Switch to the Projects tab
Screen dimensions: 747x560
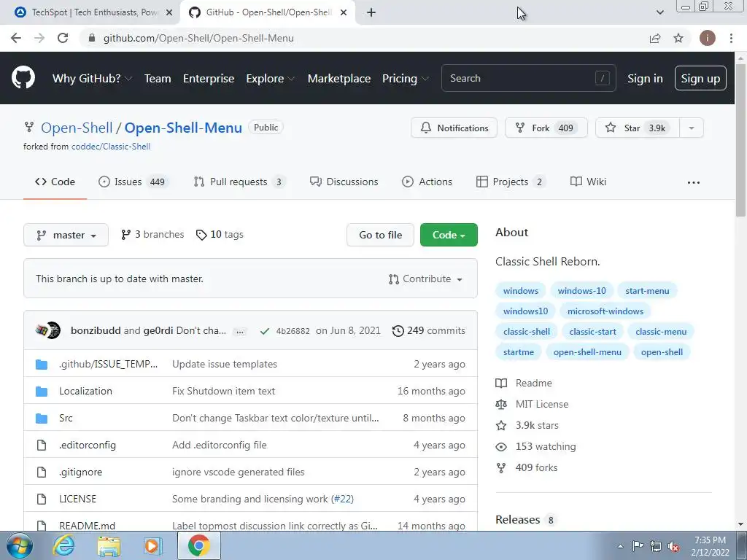click(x=511, y=182)
